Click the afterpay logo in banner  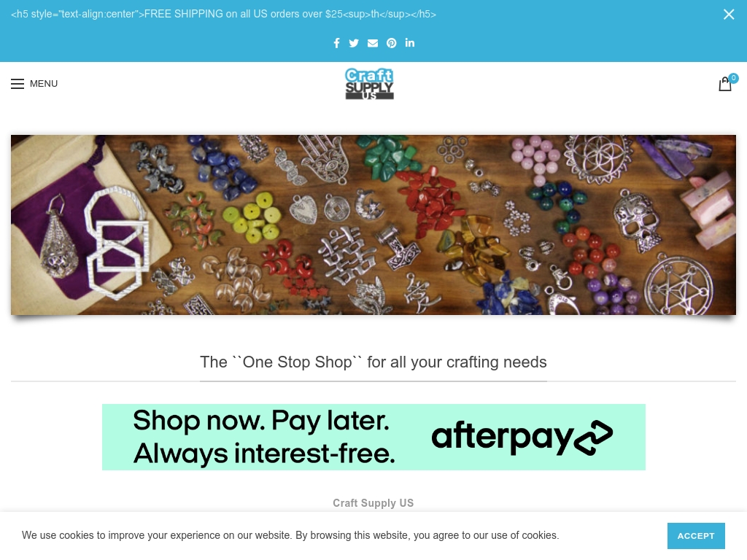pos(522,437)
